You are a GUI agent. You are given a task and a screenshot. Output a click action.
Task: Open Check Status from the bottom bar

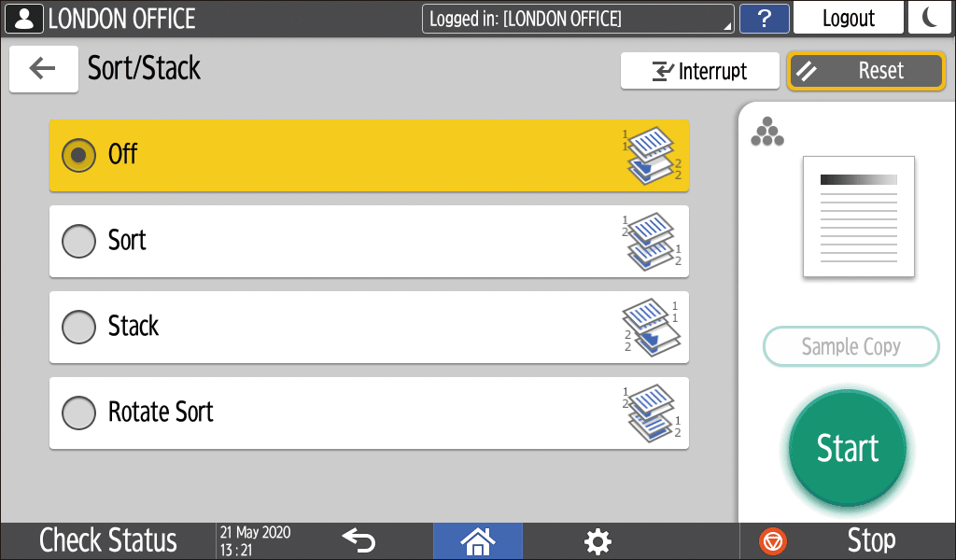coord(108,540)
